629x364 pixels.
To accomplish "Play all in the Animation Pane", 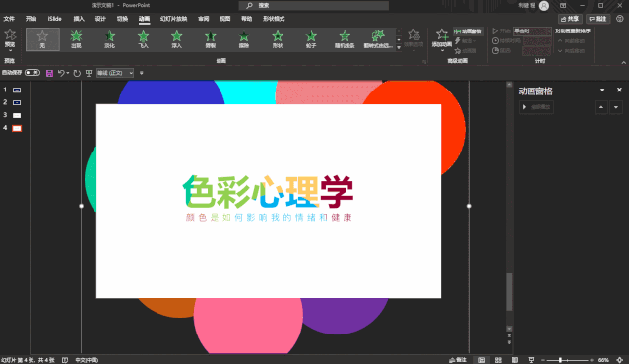I will tap(536, 107).
